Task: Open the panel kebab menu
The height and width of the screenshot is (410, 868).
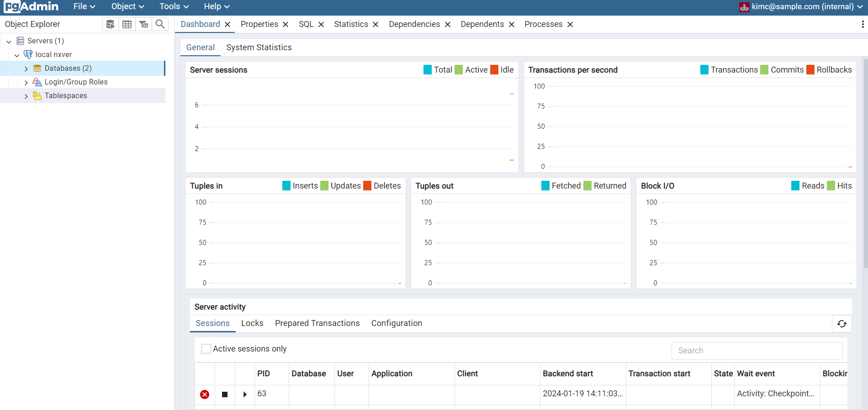Action: [x=863, y=24]
